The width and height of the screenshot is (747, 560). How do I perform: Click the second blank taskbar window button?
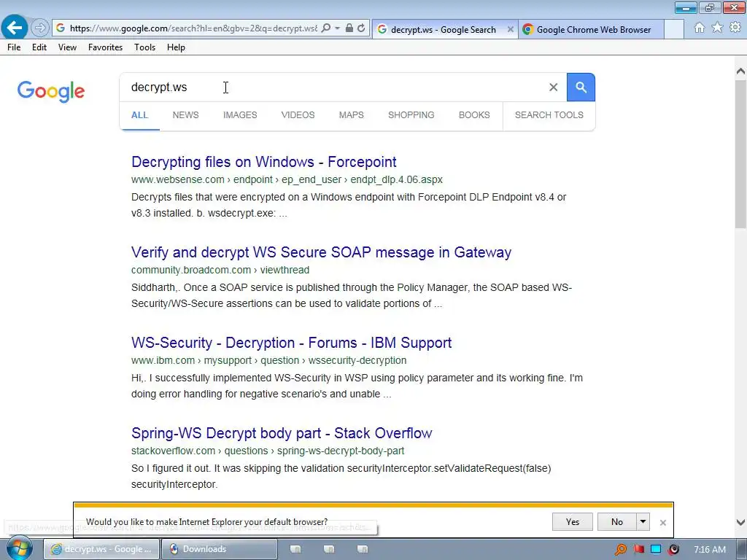coord(329,549)
